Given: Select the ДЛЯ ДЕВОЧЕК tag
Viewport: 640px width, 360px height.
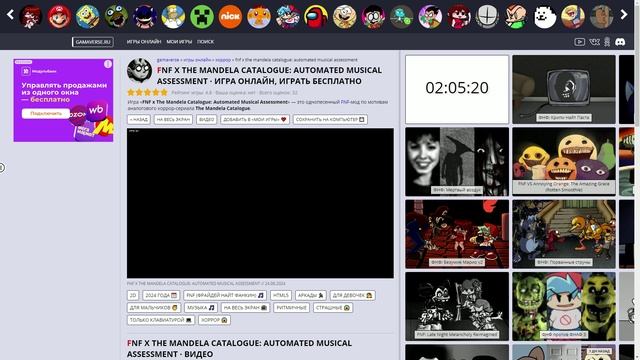Looking at the screenshot, I should tap(352, 295).
